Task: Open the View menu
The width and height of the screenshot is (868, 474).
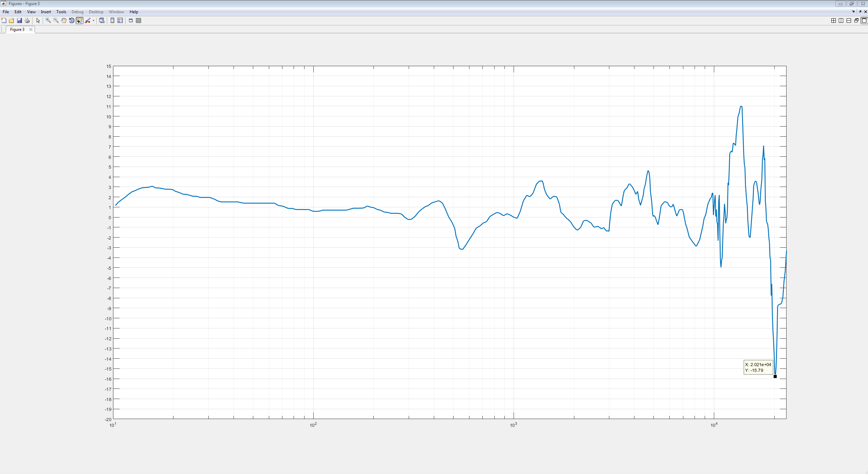Action: tap(31, 12)
